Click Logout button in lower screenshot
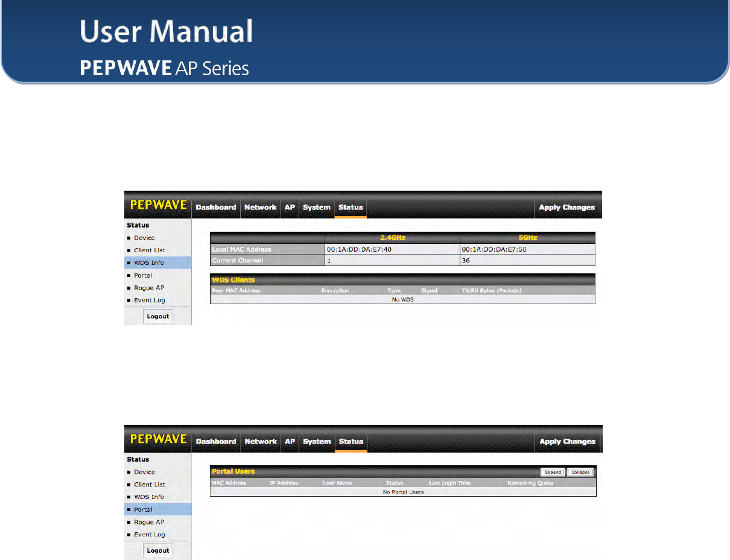Viewport: 730px width, 560px height. pyautogui.click(x=158, y=550)
